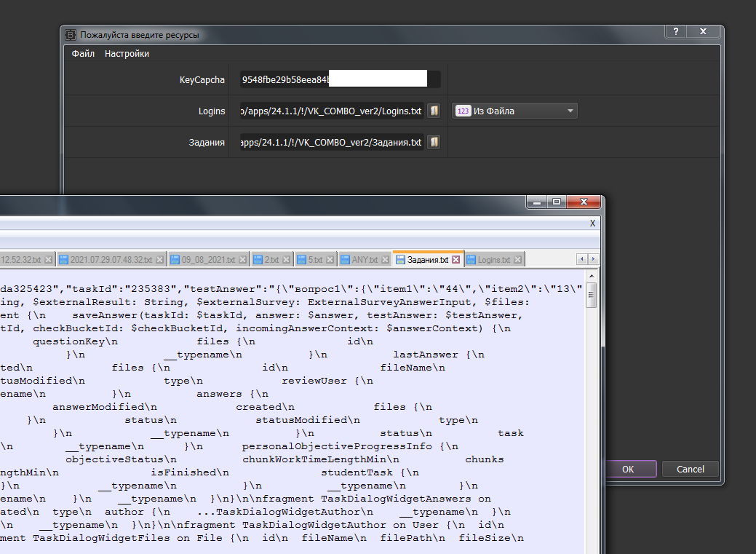Image resolution: width=756 pixels, height=554 pixels.
Task: Click the file icon on ANY.txt tab
Action: (345, 260)
